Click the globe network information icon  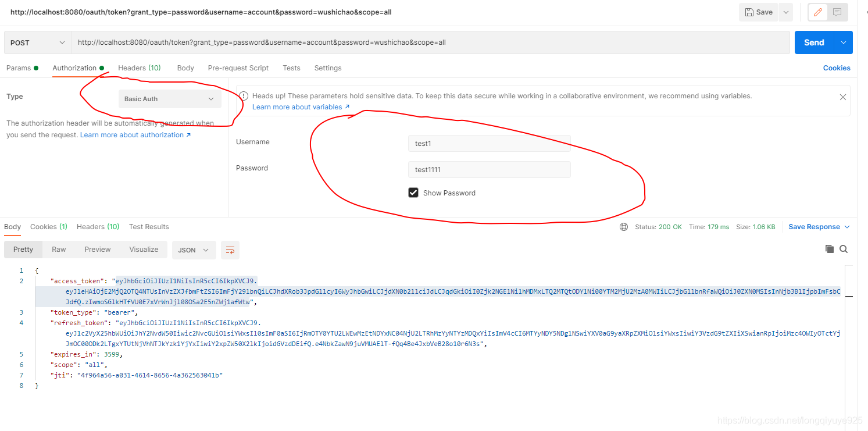click(x=624, y=226)
